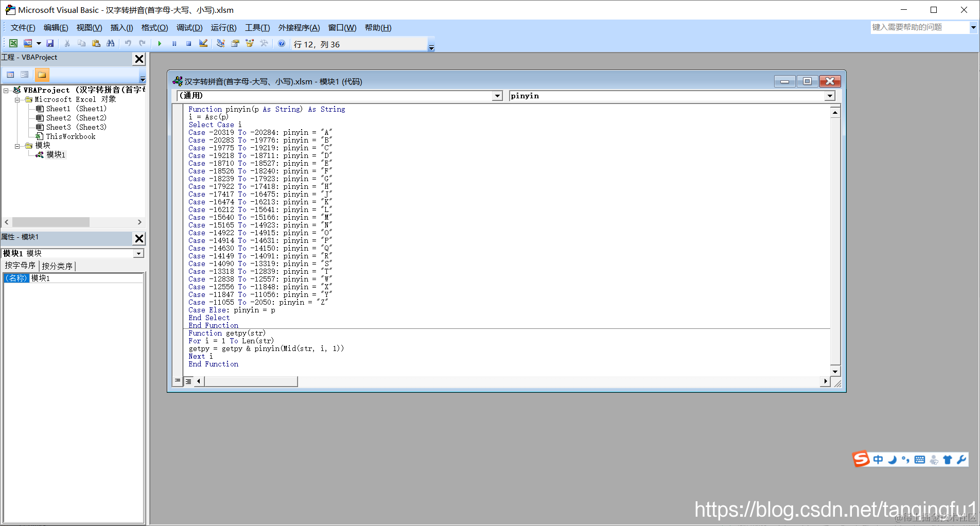
Task: Click the Cut scissors icon
Action: click(67, 44)
